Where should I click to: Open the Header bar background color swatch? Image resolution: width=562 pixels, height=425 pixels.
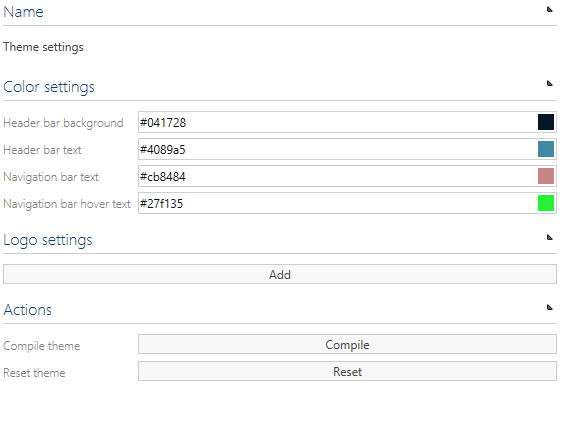click(x=546, y=122)
